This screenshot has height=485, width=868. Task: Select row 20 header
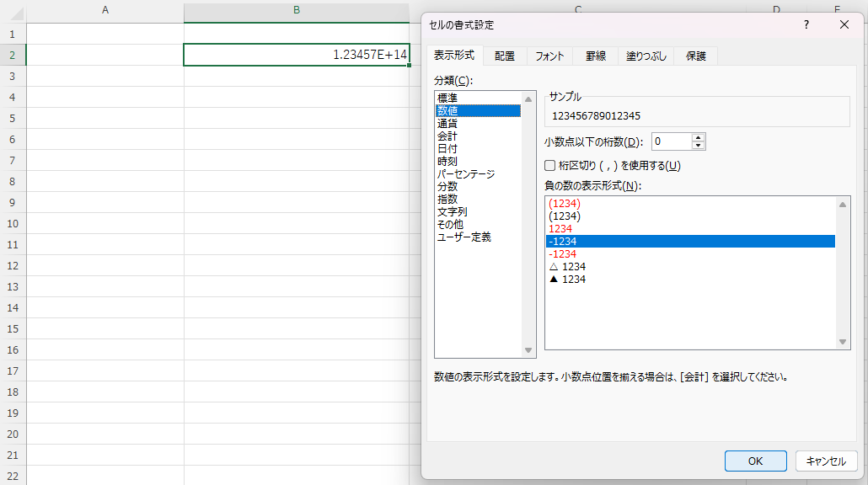pos(13,434)
